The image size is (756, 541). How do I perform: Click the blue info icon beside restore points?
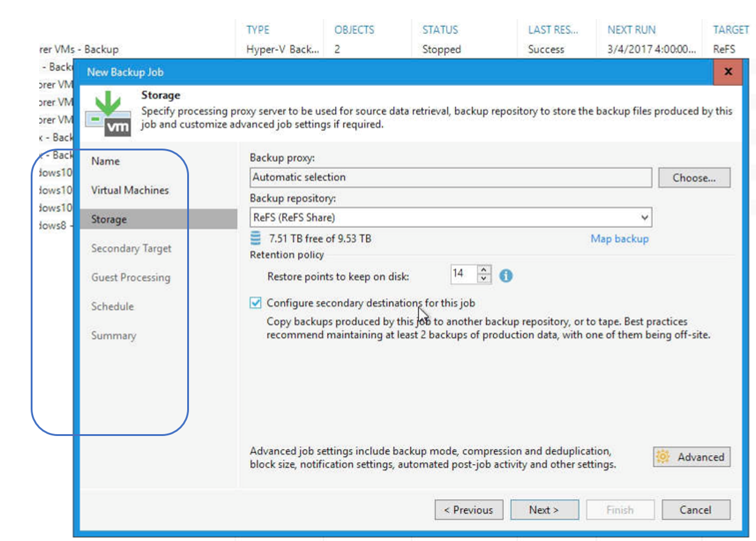[506, 276]
